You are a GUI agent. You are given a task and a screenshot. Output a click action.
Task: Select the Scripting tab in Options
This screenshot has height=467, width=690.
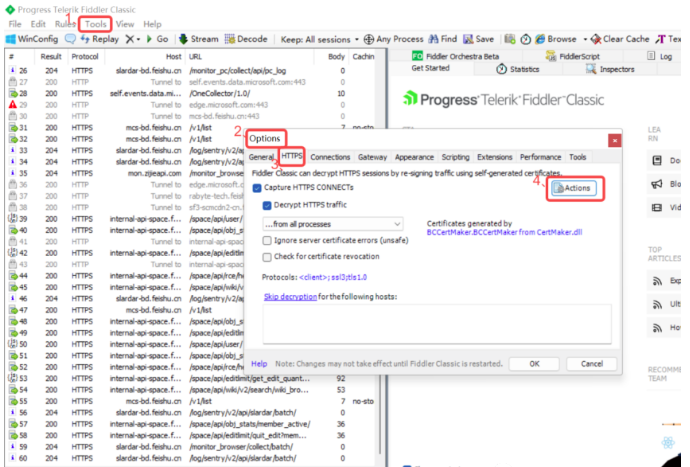tap(455, 157)
